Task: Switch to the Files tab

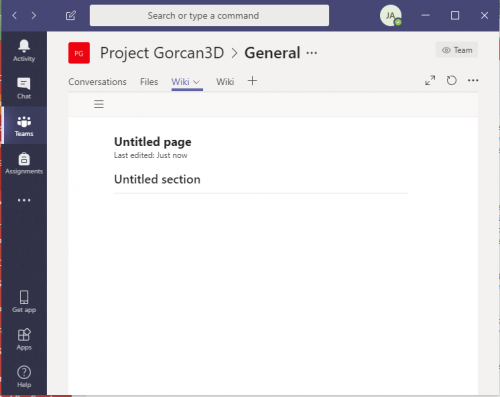Action: (x=149, y=82)
